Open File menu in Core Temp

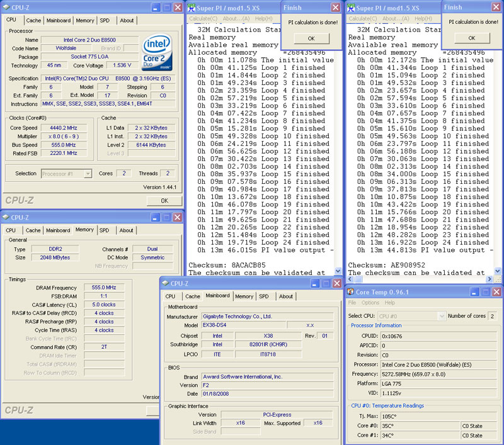[352, 303]
